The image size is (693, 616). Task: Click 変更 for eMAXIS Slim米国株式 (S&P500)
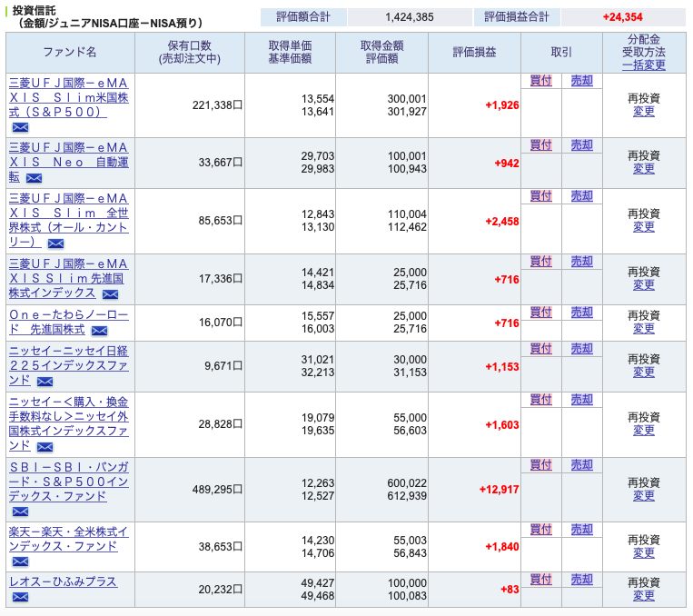pos(643,112)
